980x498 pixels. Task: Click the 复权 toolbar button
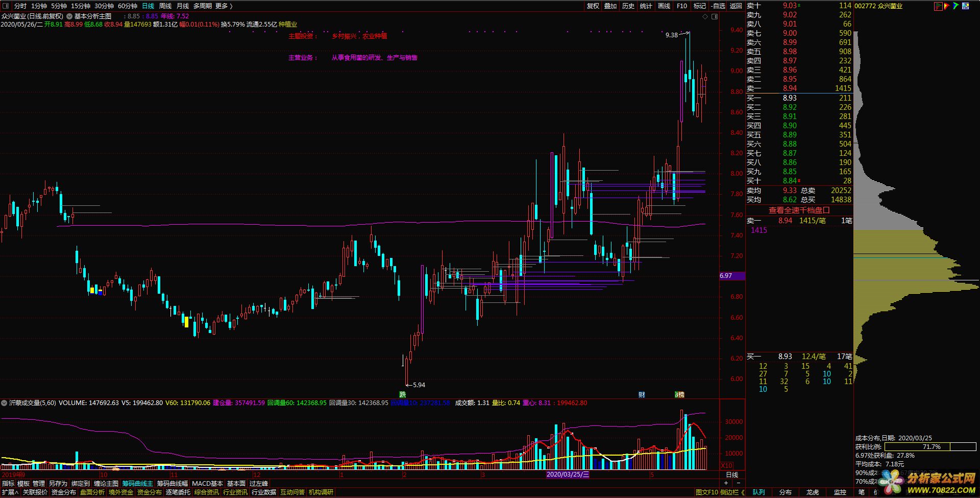(x=593, y=6)
